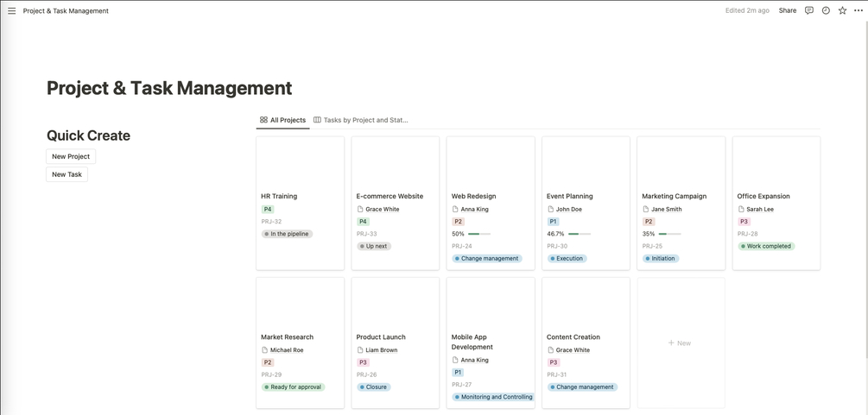Open the sidebar hamburger menu
The image size is (868, 415).
point(11,10)
